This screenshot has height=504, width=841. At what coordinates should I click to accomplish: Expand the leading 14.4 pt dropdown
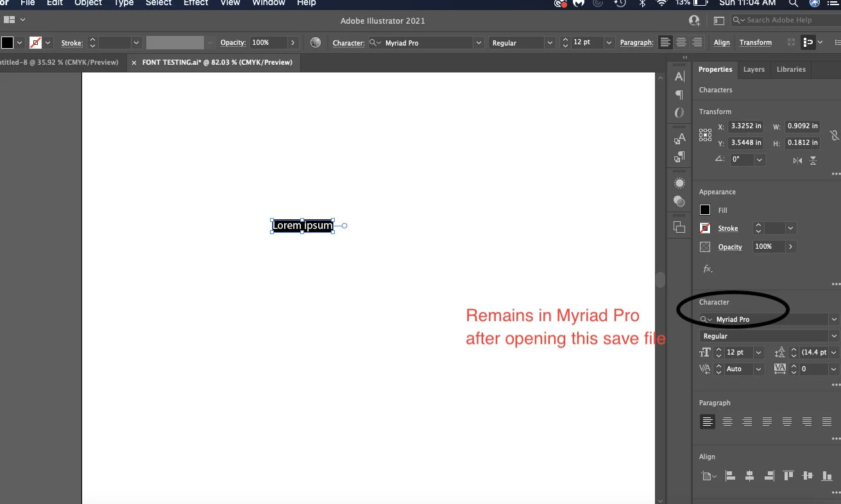tap(834, 353)
